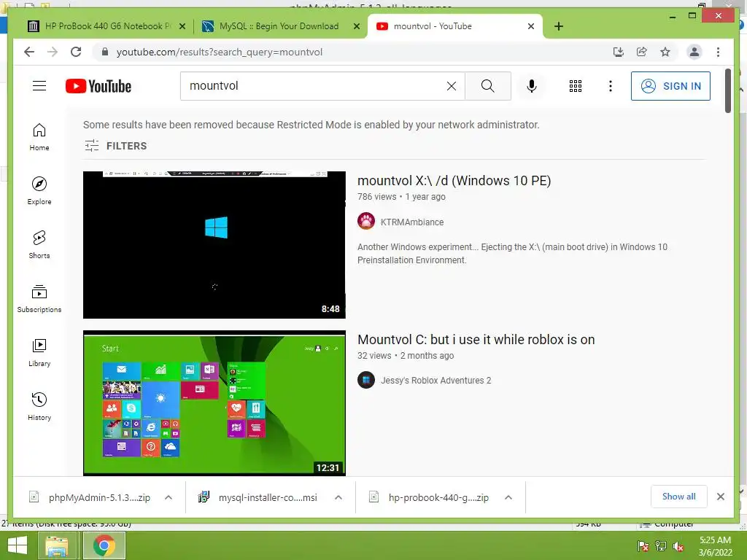Open Mountvol C: roblox video title

click(x=476, y=340)
